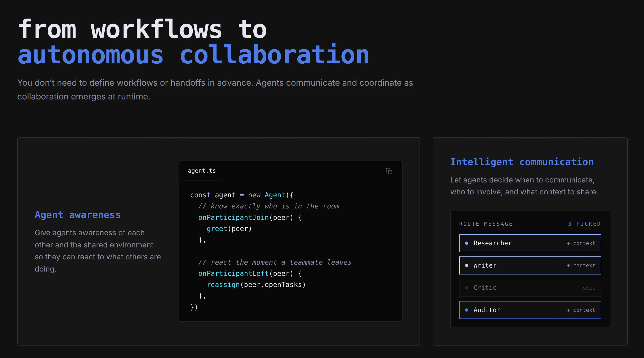Click the 'ROUTE MESSAGE' label

486,224
